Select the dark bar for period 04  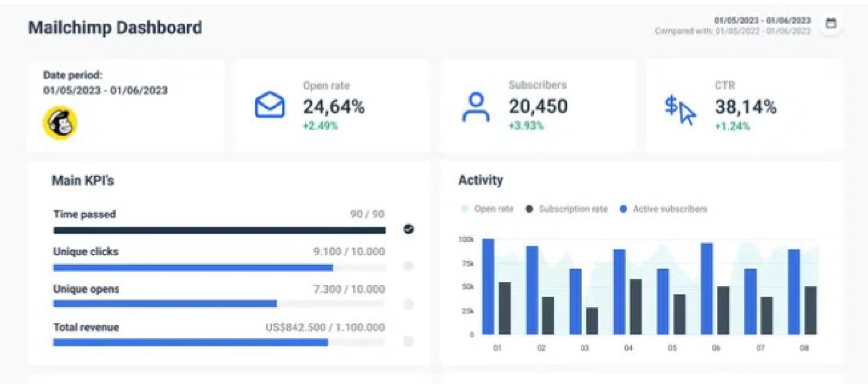(x=635, y=307)
